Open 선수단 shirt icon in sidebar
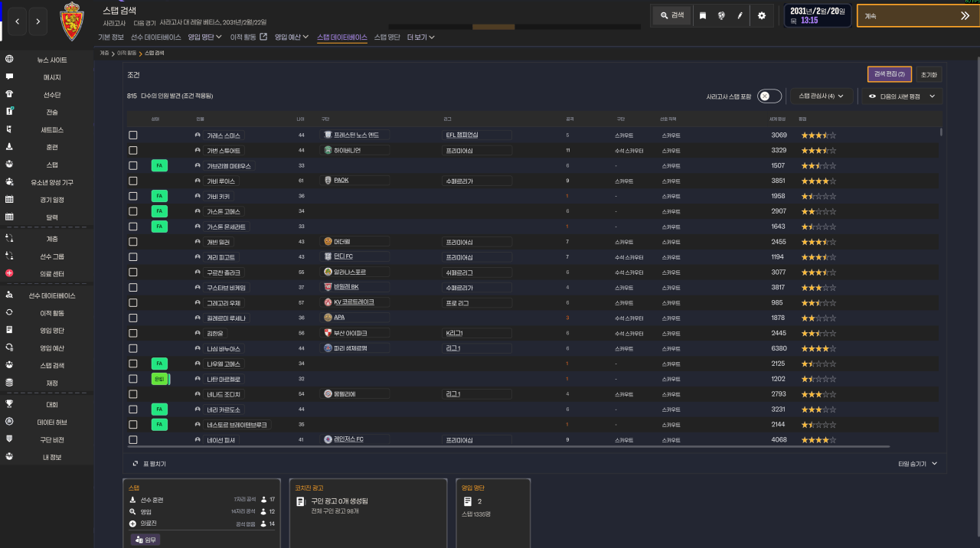The width and height of the screenshot is (980, 548). [x=9, y=95]
